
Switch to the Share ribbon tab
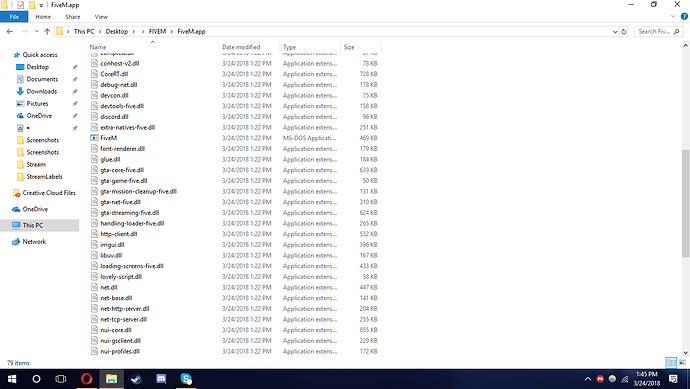(x=73, y=17)
